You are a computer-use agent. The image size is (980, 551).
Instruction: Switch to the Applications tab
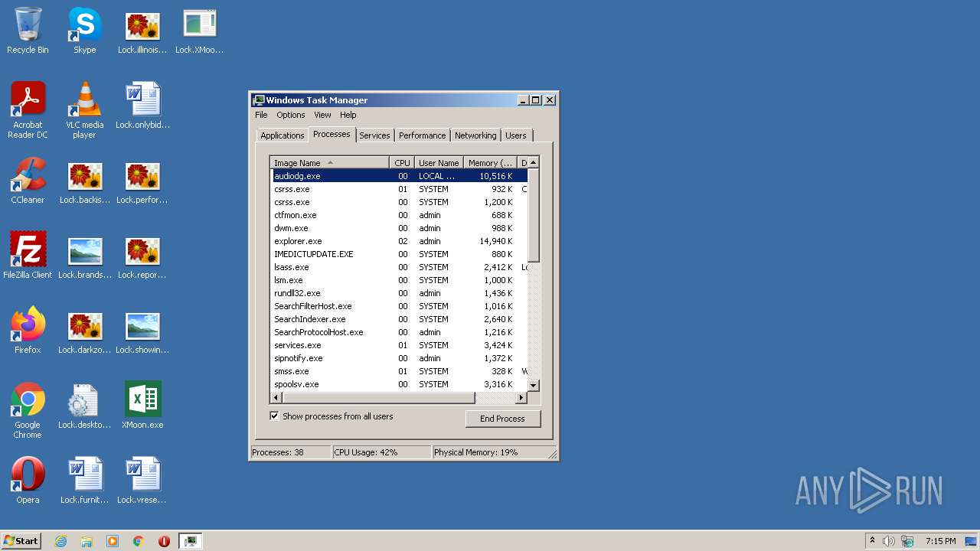(x=282, y=135)
